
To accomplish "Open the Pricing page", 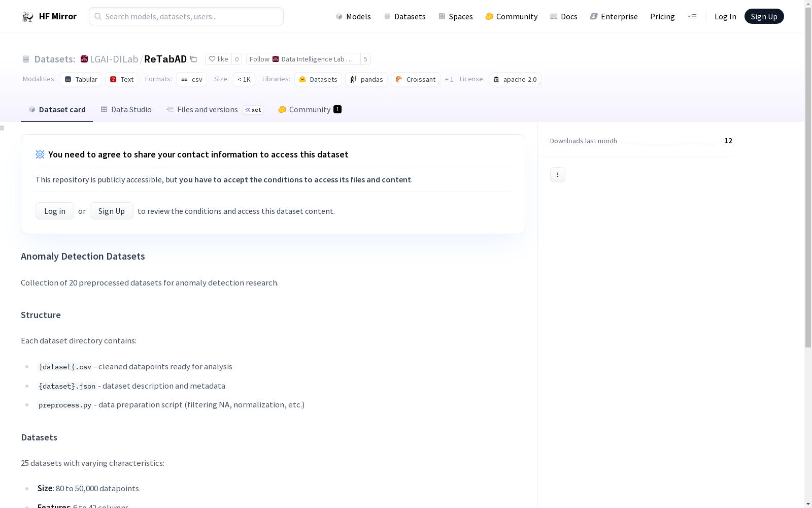I will point(662,16).
